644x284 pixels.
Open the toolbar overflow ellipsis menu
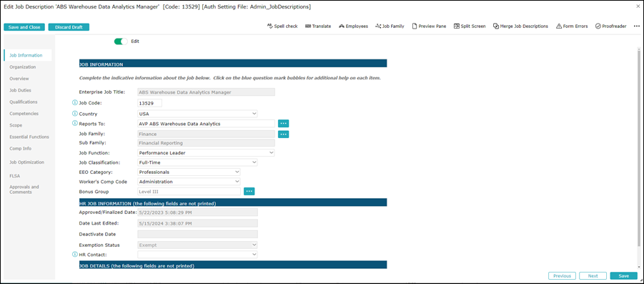(637, 26)
